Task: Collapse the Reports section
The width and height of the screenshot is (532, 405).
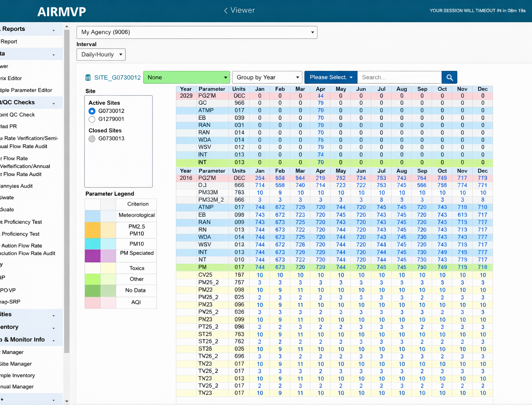Action: pyautogui.click(x=53, y=29)
